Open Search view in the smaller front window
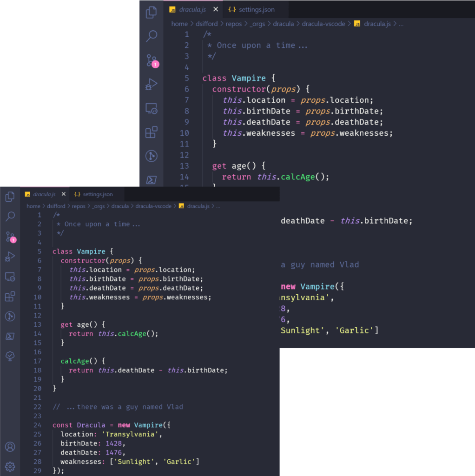This screenshot has height=476, width=475. point(10,217)
